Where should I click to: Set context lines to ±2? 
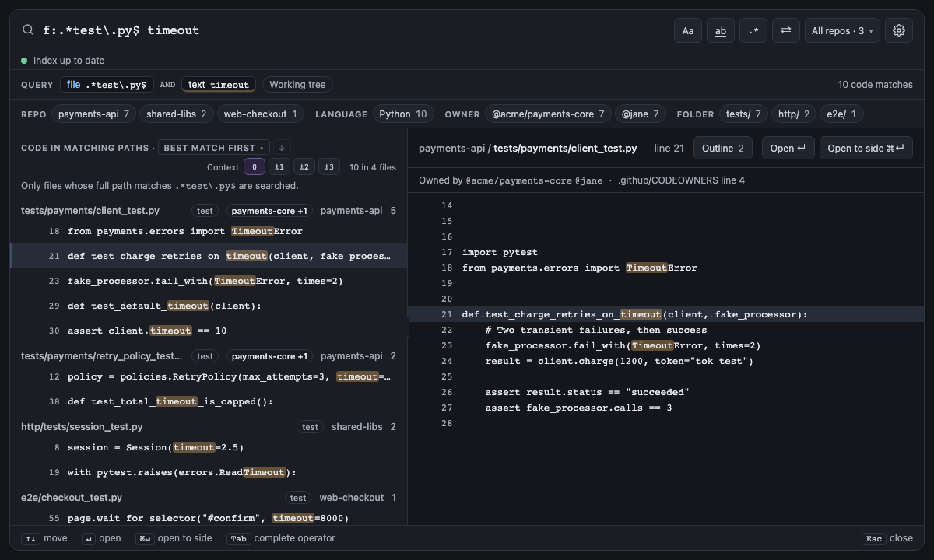click(304, 167)
